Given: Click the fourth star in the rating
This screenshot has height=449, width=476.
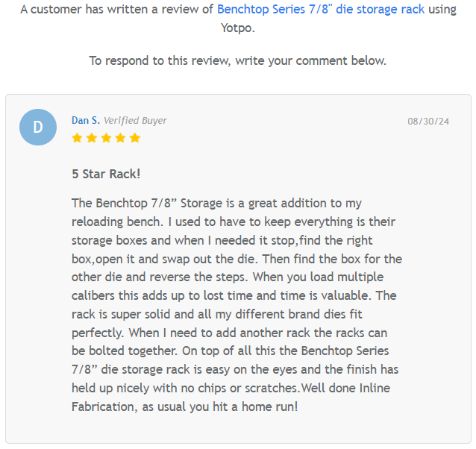Looking at the screenshot, I should point(120,138).
